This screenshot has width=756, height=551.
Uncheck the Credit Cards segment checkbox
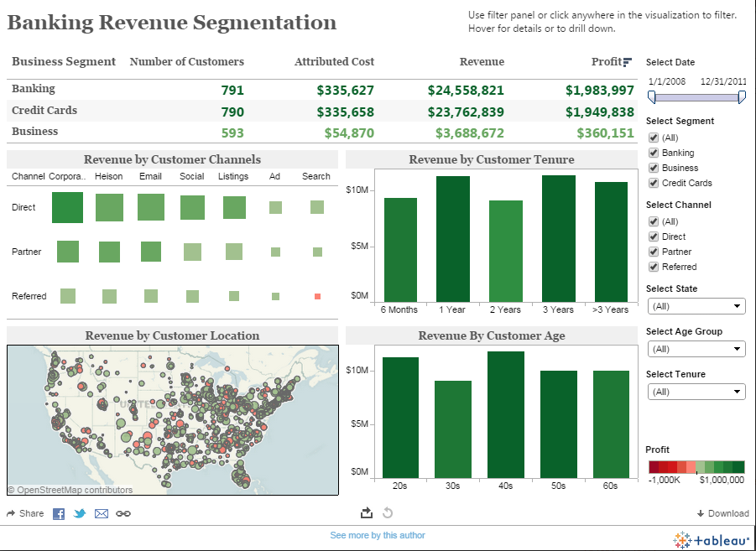click(x=654, y=183)
